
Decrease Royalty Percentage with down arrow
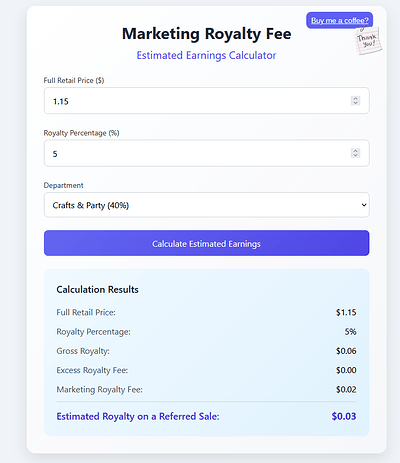tap(355, 155)
